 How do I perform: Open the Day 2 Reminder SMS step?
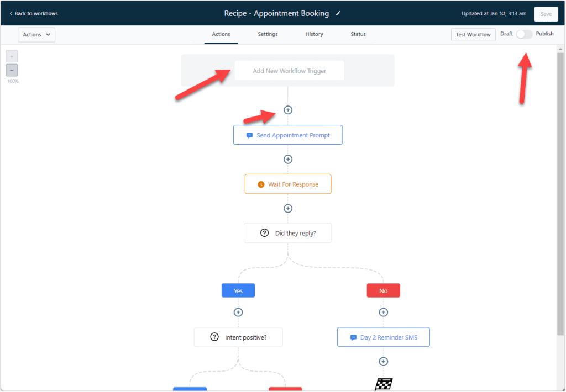pyautogui.click(x=384, y=337)
